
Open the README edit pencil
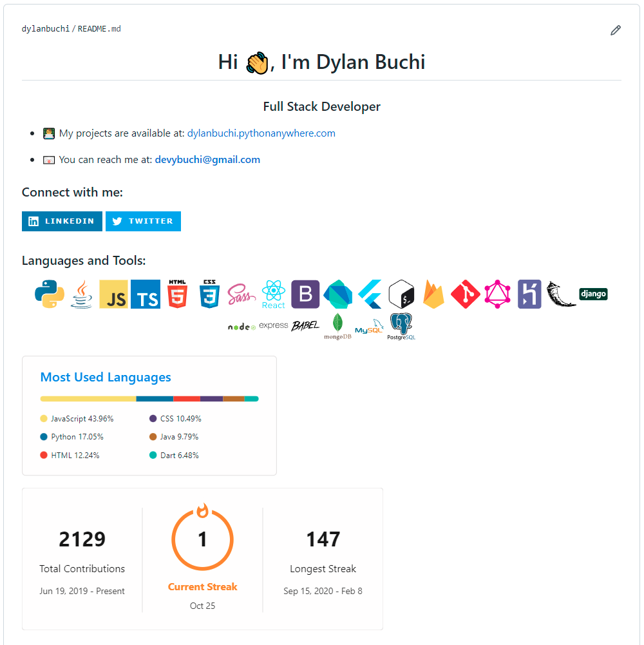click(616, 30)
